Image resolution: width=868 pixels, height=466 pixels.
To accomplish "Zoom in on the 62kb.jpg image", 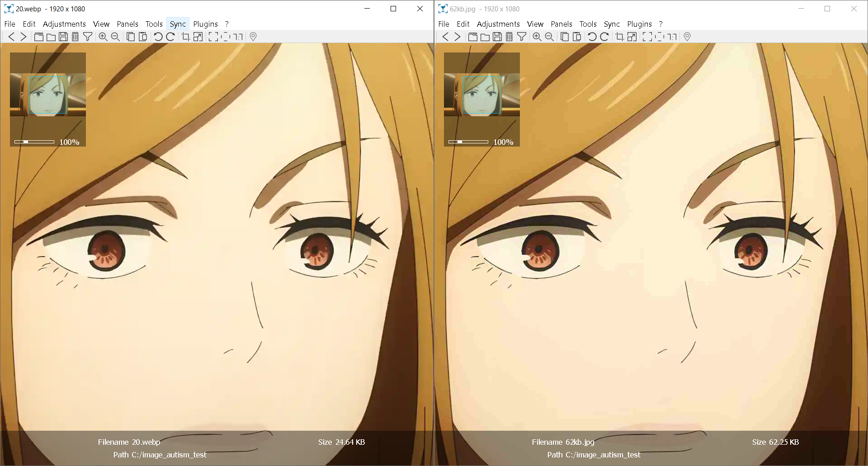I will 537,37.
